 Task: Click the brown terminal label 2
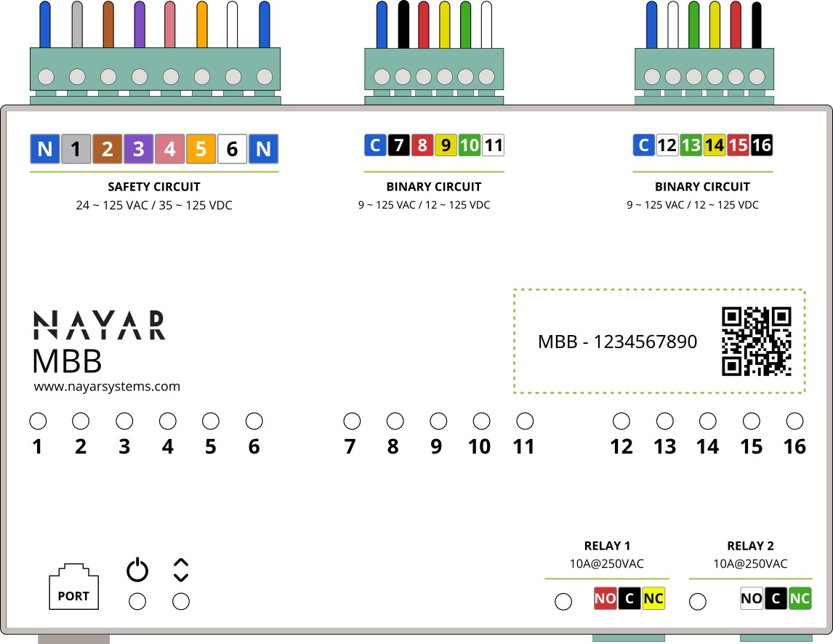click(108, 149)
